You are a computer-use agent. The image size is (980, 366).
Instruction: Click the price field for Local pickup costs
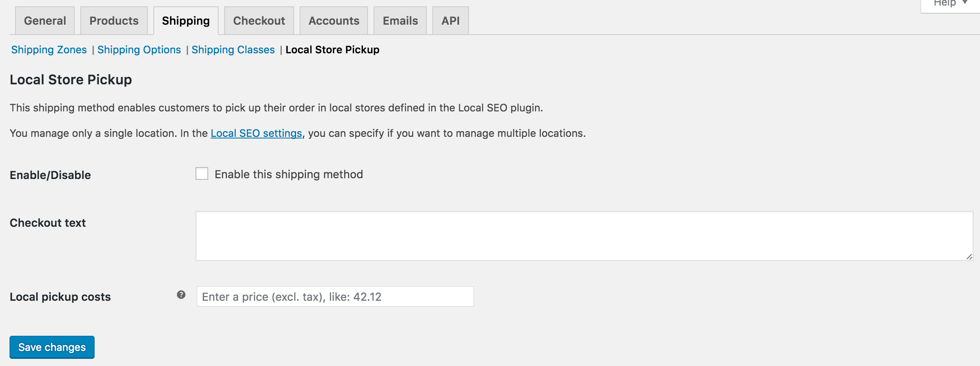335,296
